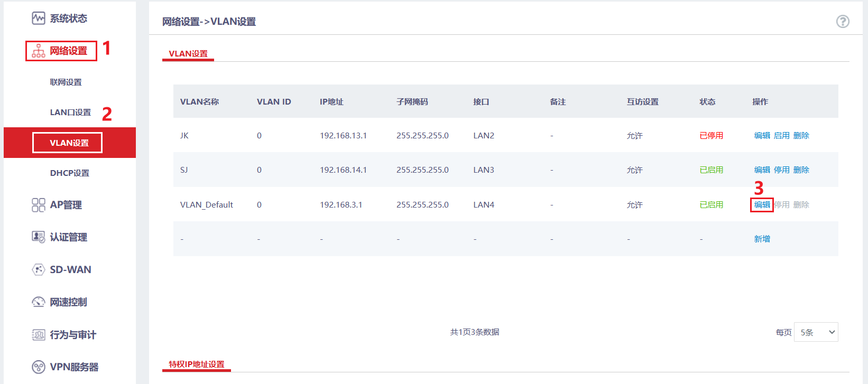
Task: Click the VLAN_Default name cell
Action: [x=207, y=205]
